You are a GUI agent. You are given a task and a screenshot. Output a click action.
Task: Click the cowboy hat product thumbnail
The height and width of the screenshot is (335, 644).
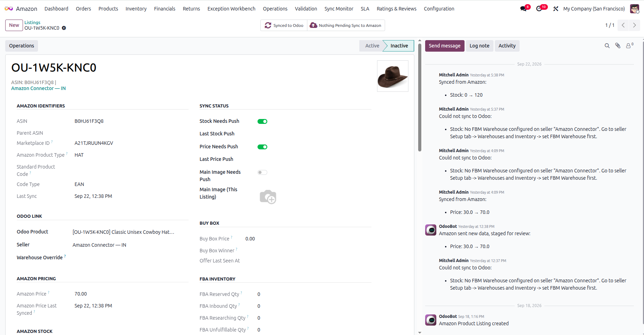393,76
